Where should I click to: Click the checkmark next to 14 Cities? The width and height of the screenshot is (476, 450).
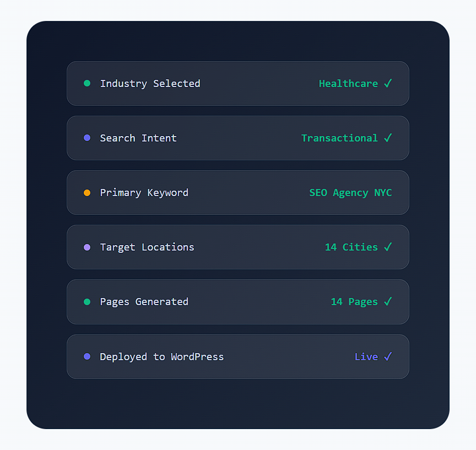pyautogui.click(x=388, y=247)
